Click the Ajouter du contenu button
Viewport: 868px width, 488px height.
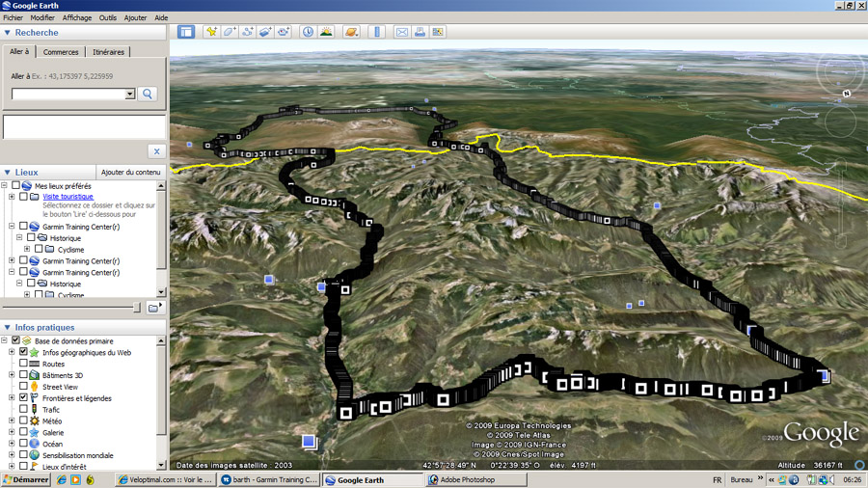(130, 173)
